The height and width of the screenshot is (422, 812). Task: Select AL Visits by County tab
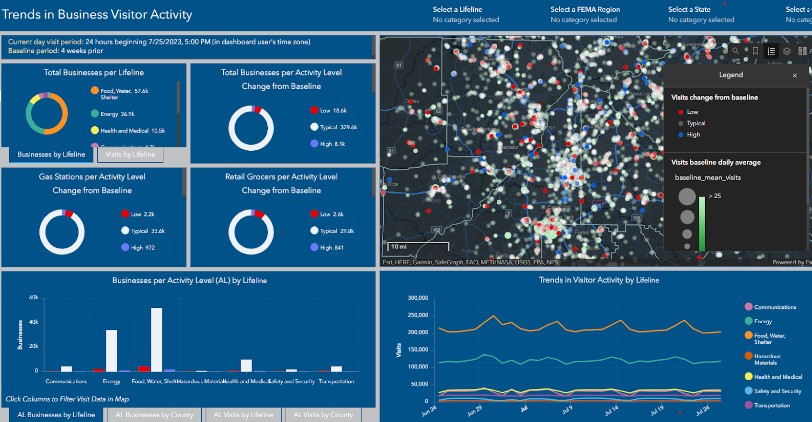pyautogui.click(x=323, y=415)
